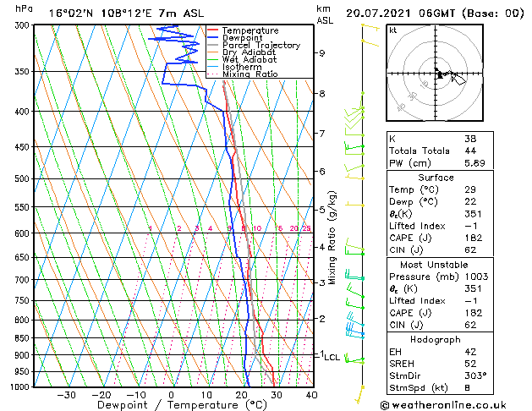
Task: Click the yellow wind barb near 300 hPa
Action: click(x=370, y=27)
